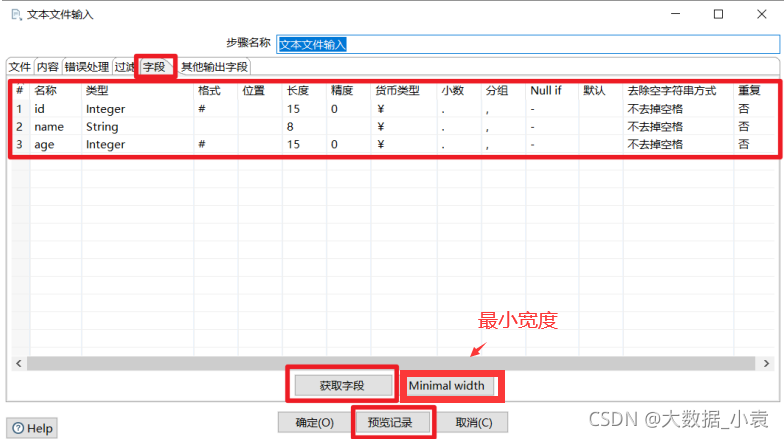Click the 默认 column header
The image size is (784, 439).
click(x=601, y=90)
